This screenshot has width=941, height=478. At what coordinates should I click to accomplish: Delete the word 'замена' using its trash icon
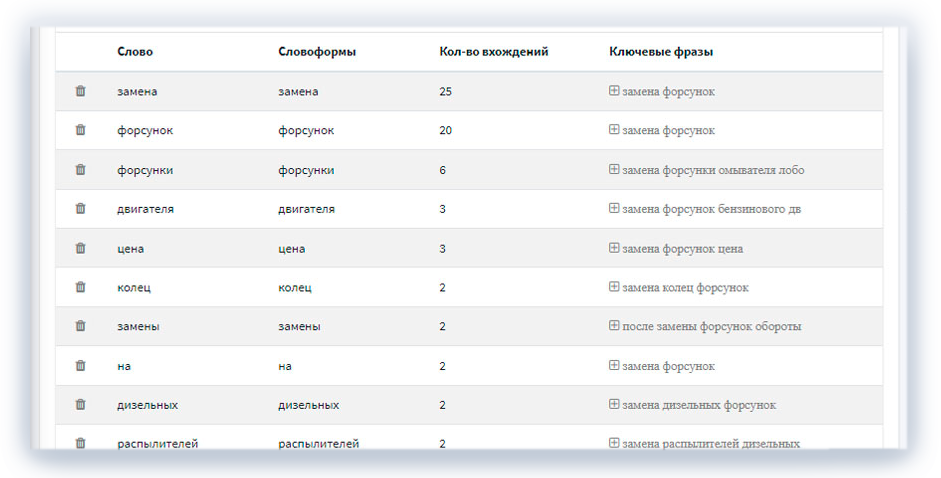click(81, 91)
